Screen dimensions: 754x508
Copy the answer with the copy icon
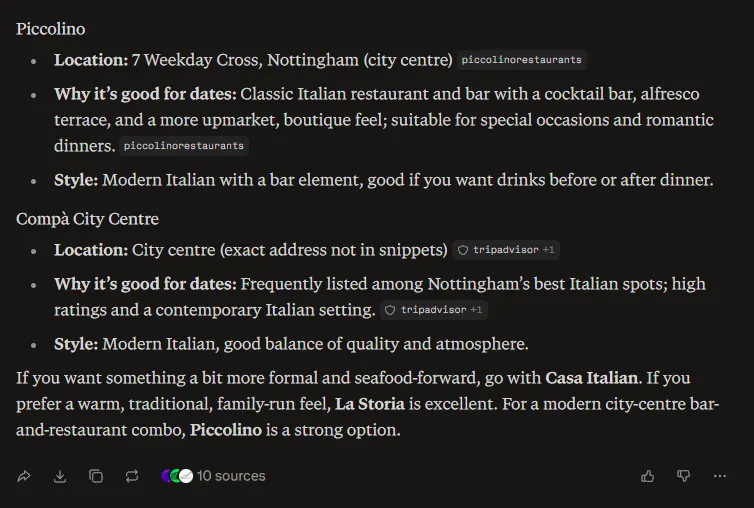(x=96, y=476)
